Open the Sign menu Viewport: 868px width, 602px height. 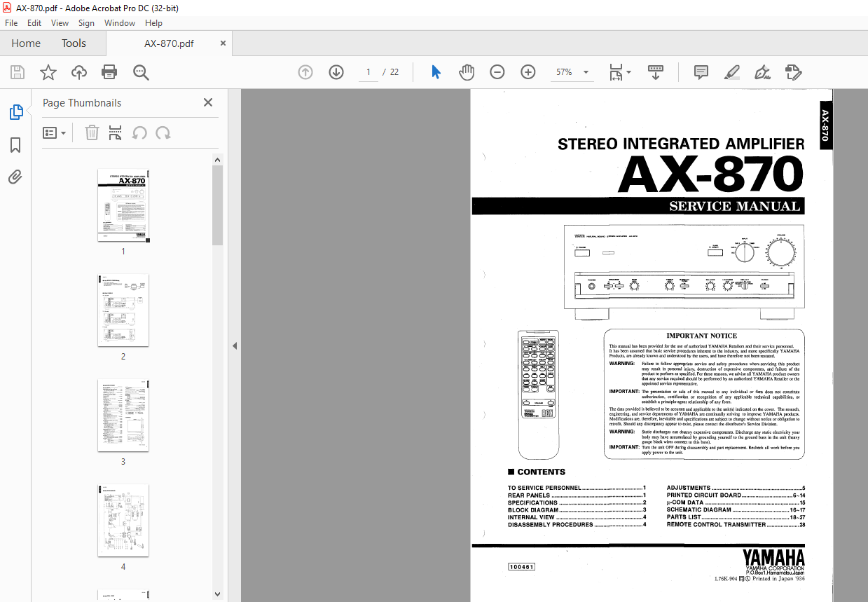pos(86,23)
